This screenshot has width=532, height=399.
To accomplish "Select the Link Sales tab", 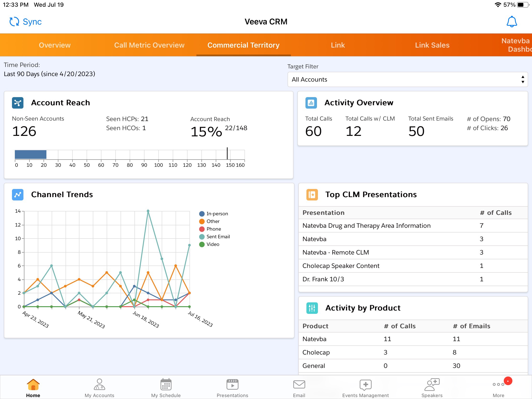I will [x=432, y=45].
